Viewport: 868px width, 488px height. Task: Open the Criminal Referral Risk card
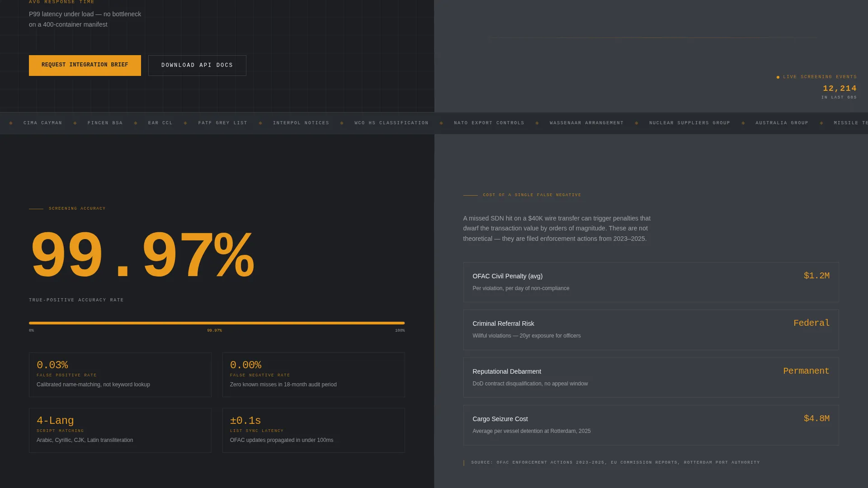pyautogui.click(x=651, y=330)
